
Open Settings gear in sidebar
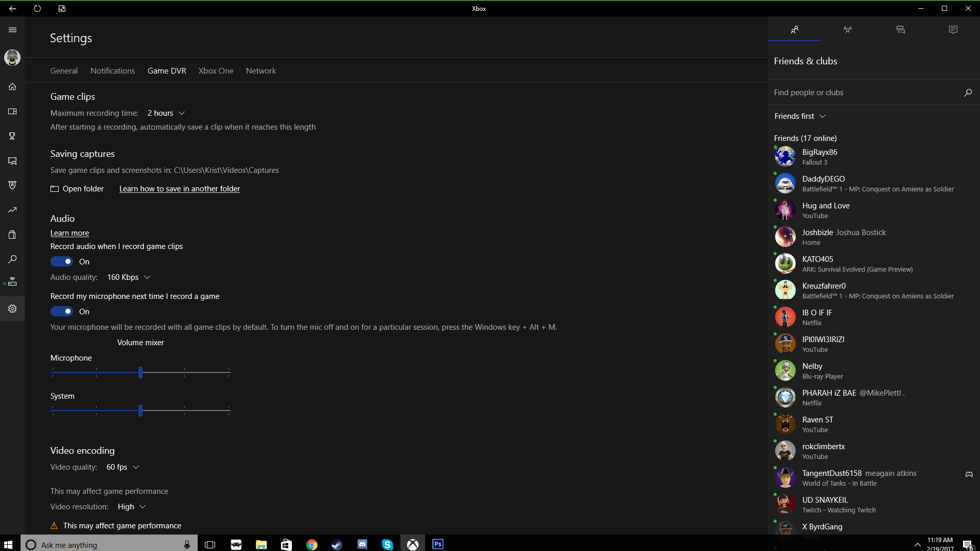(x=12, y=309)
